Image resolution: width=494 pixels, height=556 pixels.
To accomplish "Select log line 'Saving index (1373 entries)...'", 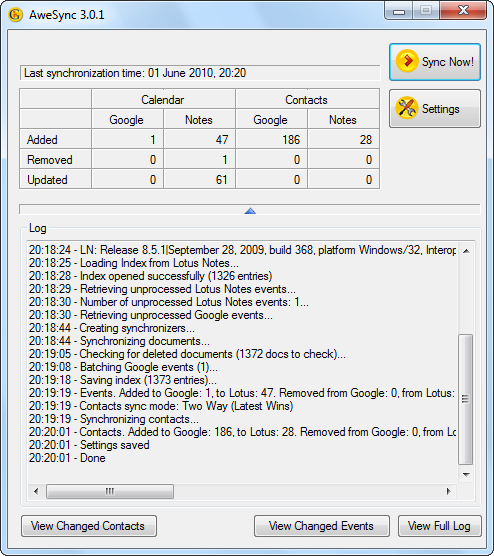I will (123, 380).
